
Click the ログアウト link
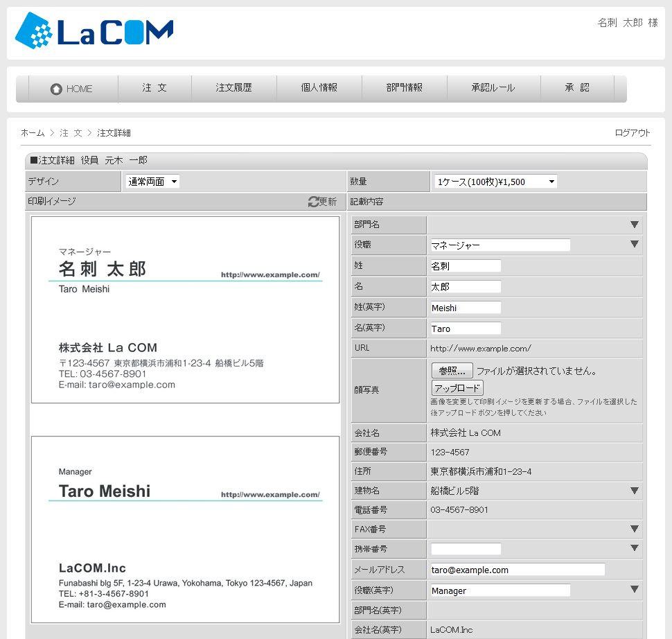pyautogui.click(x=633, y=132)
